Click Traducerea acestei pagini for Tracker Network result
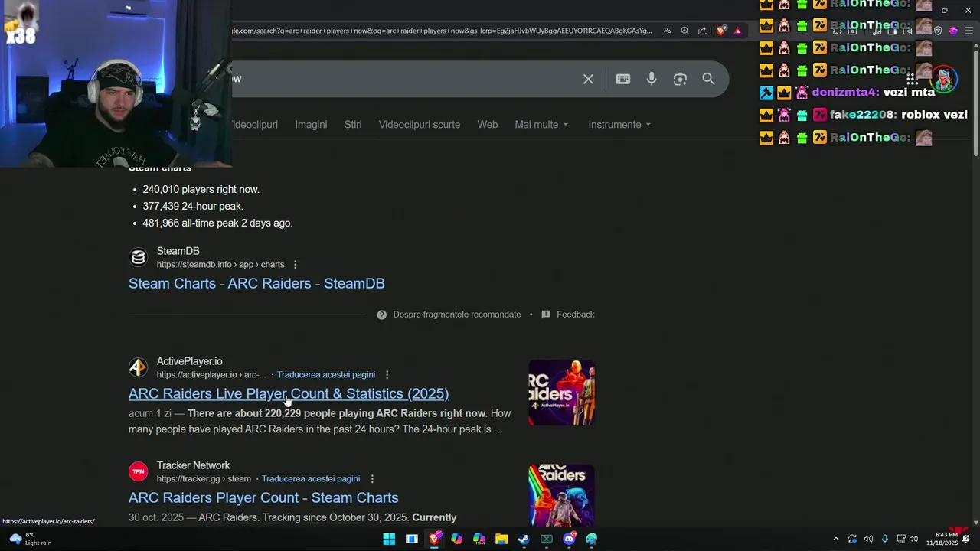 311,479
